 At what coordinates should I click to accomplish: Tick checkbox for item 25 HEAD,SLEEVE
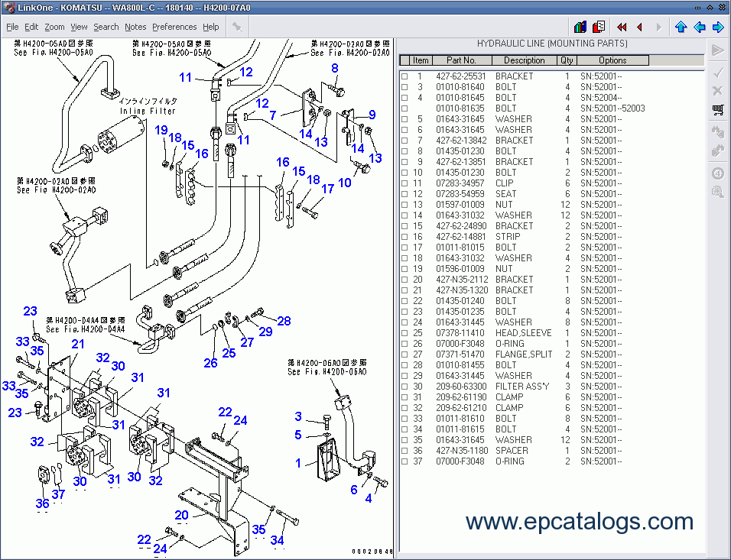[404, 334]
